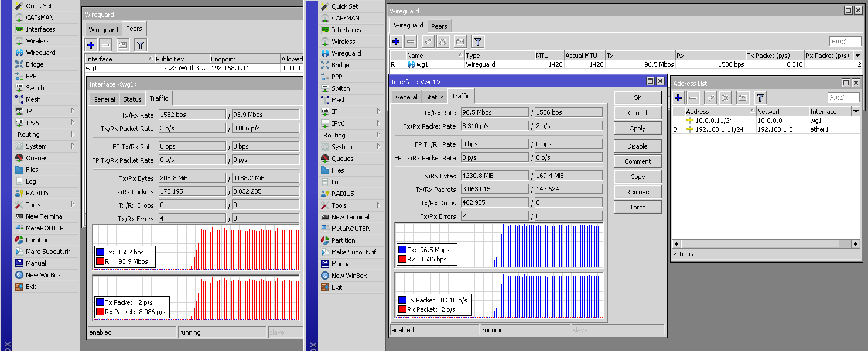Click the enable checkmark icon in Address List toolbar

[x=710, y=98]
